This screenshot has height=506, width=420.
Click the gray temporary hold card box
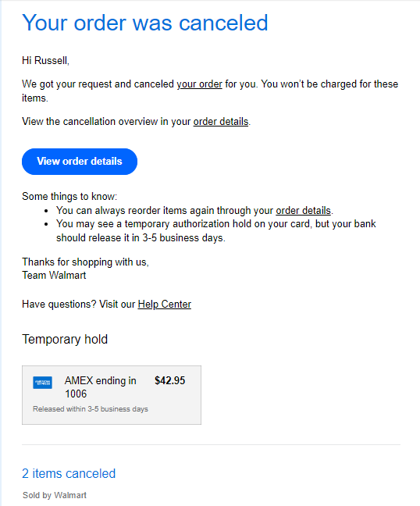tap(112, 395)
